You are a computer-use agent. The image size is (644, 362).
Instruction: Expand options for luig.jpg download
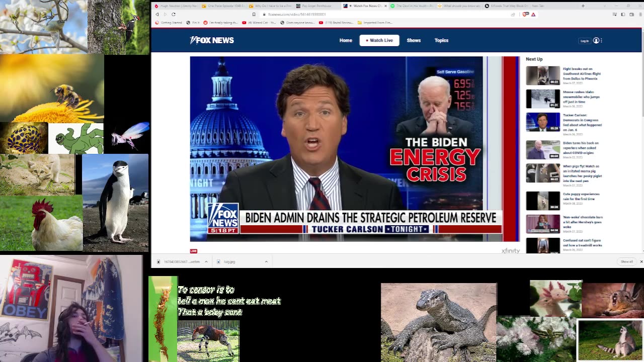click(x=266, y=261)
